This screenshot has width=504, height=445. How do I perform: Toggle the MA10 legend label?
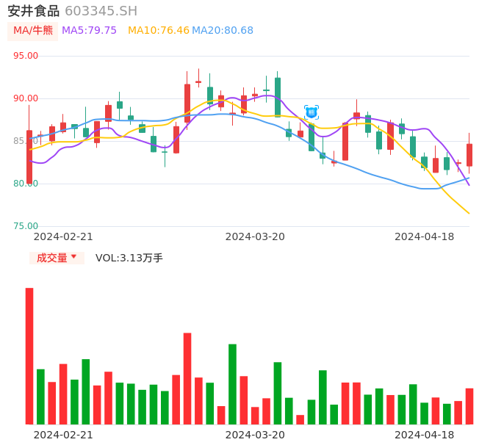[x=158, y=30]
